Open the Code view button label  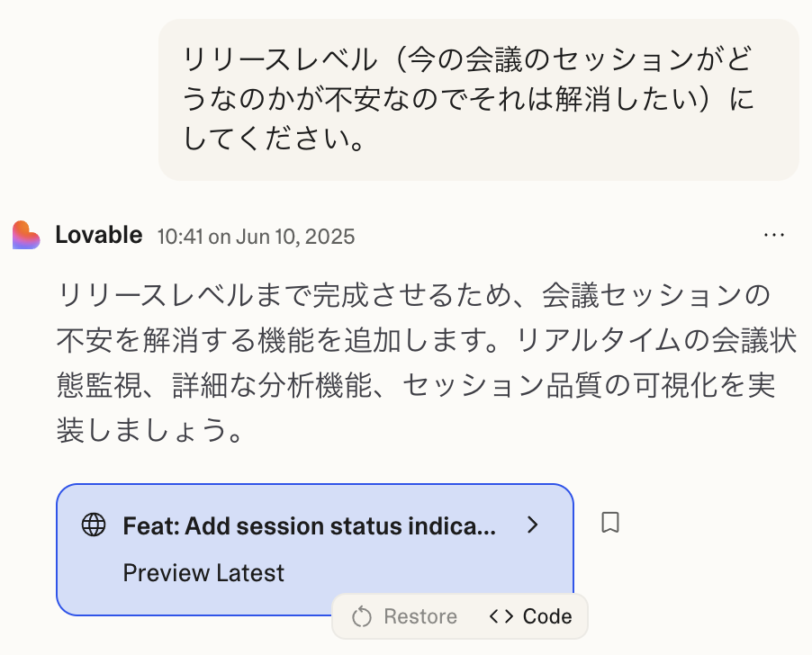(x=547, y=616)
